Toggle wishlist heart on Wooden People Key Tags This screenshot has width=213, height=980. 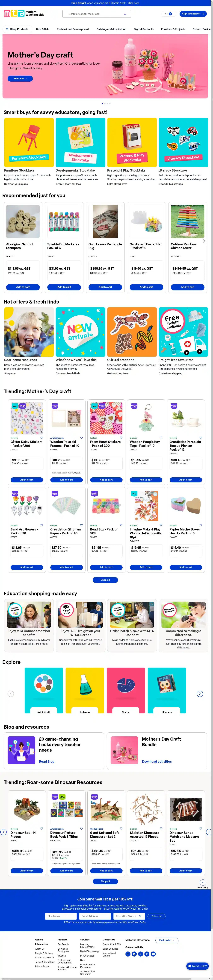[x=161, y=438]
